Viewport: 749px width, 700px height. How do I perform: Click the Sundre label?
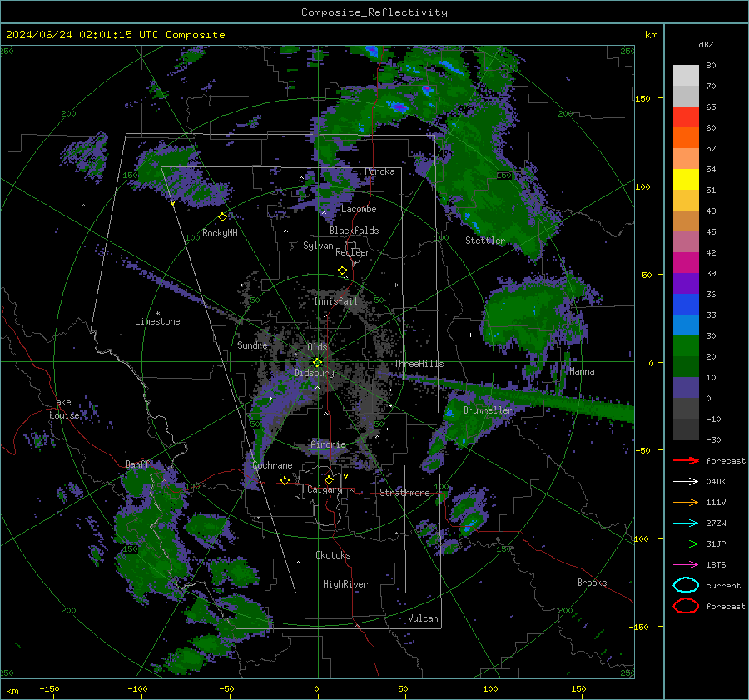(x=252, y=345)
